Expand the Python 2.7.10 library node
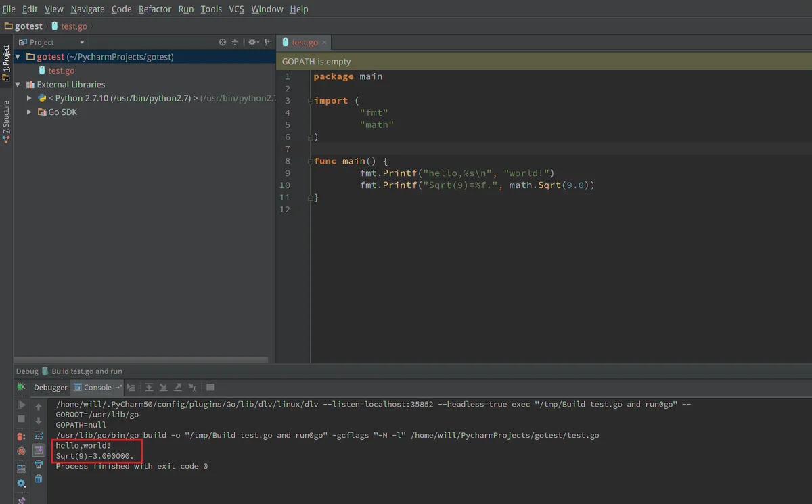812x504 pixels. click(x=30, y=98)
